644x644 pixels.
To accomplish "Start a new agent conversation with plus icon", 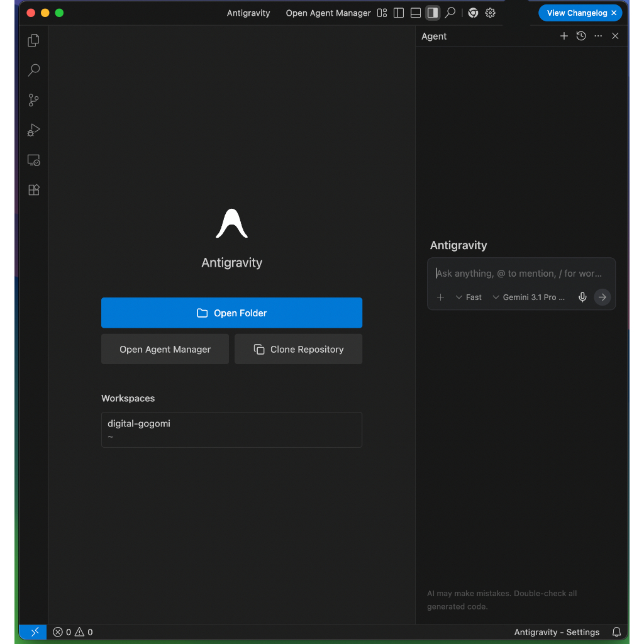I will point(564,36).
